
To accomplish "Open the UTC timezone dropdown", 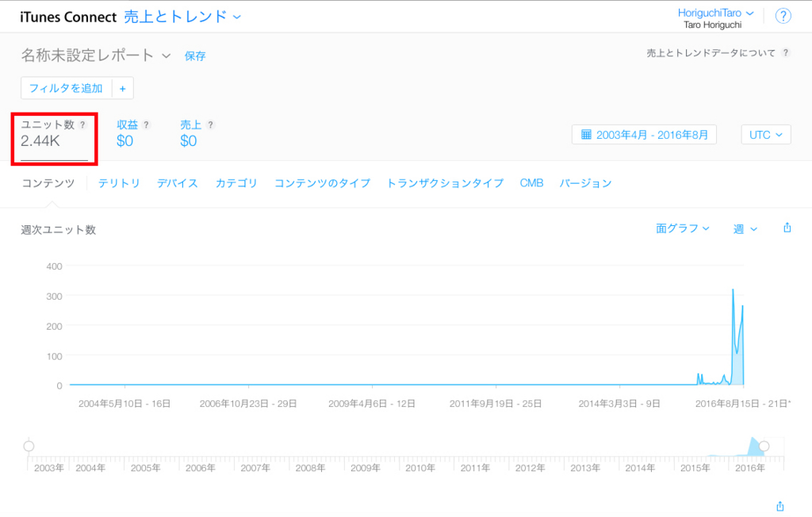I will [x=765, y=135].
